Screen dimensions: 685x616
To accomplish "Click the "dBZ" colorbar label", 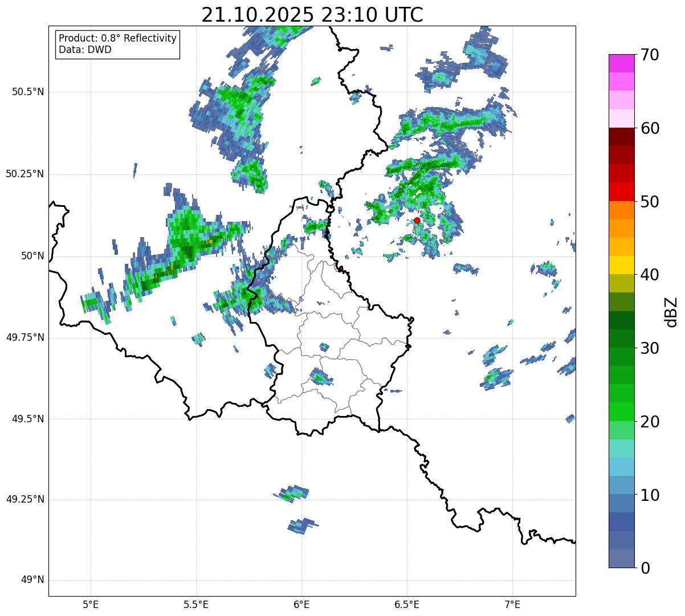I will (x=672, y=311).
